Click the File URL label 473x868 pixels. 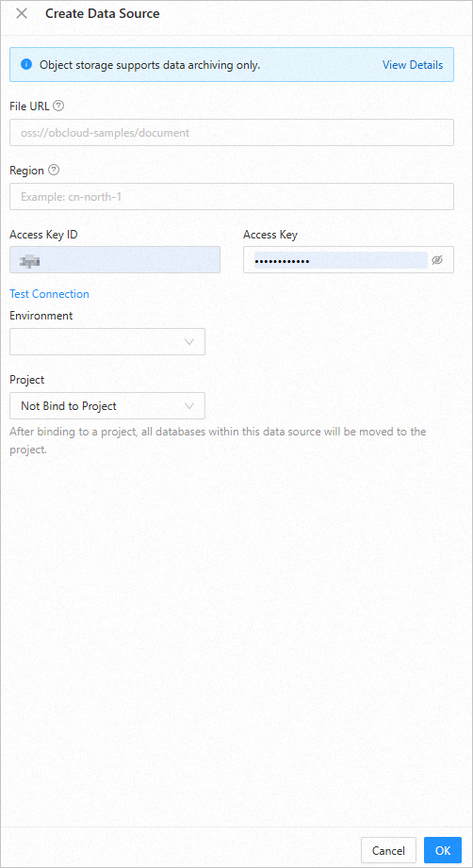[30, 106]
